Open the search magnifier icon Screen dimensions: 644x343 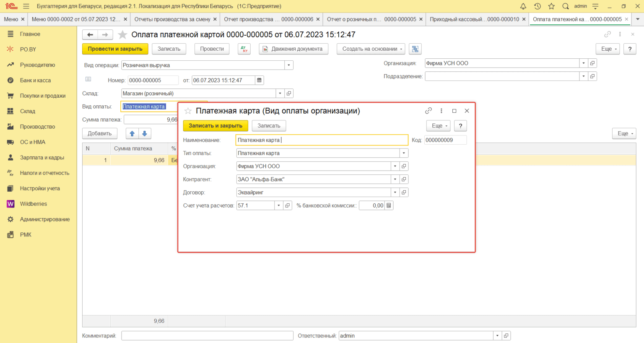click(x=566, y=6)
